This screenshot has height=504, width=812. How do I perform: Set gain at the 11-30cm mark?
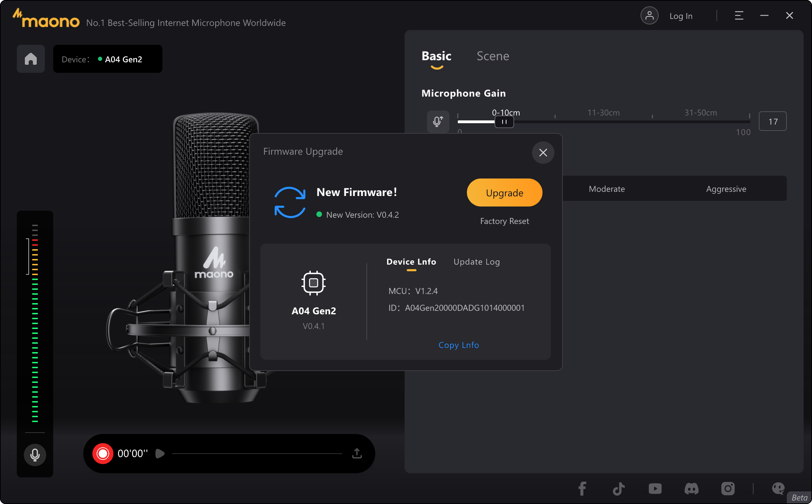click(603, 113)
